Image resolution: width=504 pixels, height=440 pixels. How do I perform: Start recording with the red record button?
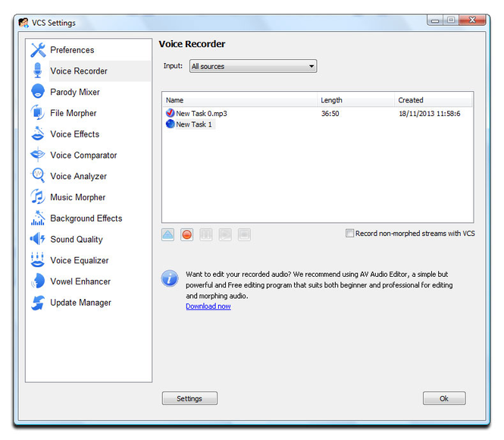point(186,234)
